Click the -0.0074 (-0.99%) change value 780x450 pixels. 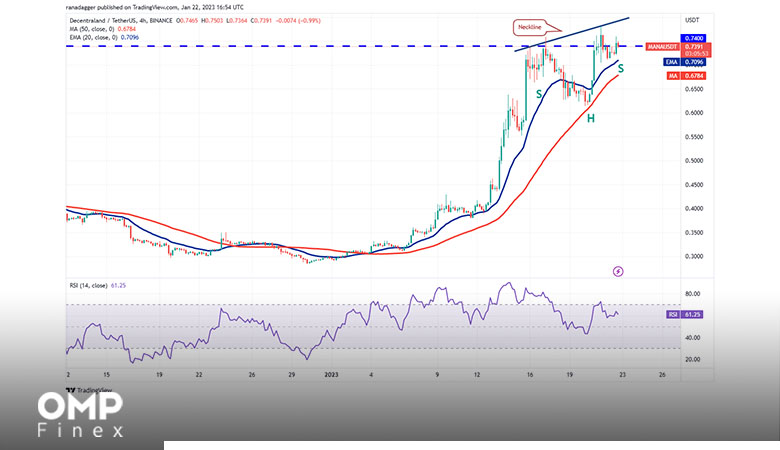[x=297, y=21]
